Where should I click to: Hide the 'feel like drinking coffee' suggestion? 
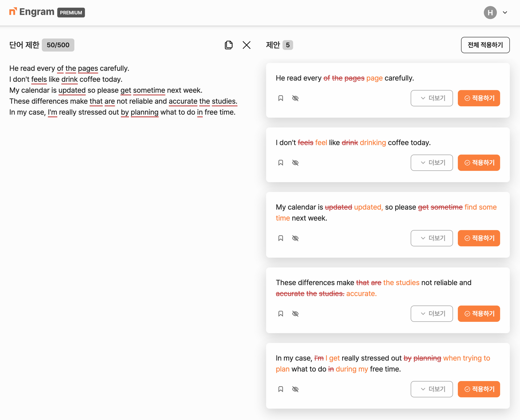click(x=295, y=163)
